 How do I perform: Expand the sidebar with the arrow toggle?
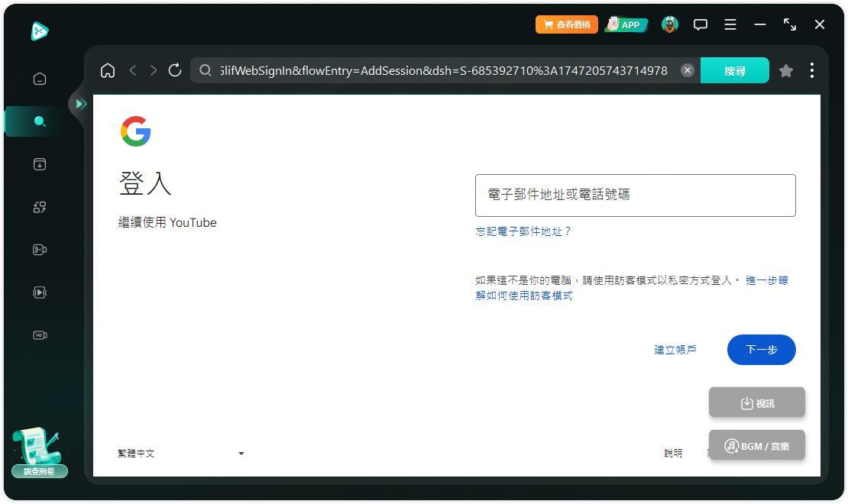[x=80, y=104]
